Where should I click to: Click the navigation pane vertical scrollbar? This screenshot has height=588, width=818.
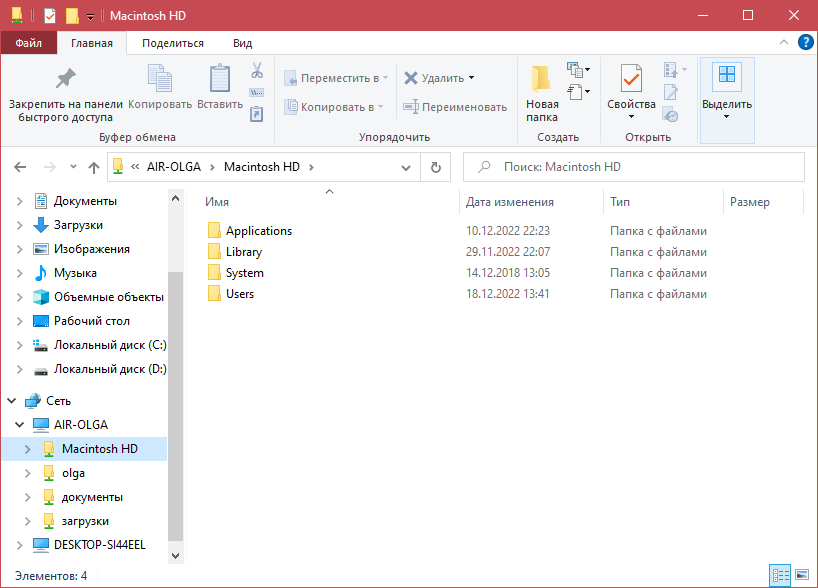(x=175, y=400)
